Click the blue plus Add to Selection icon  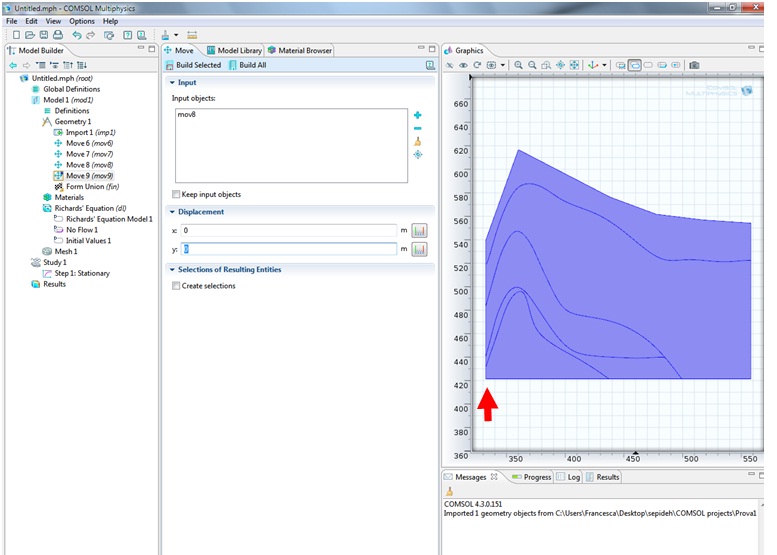[x=418, y=115]
